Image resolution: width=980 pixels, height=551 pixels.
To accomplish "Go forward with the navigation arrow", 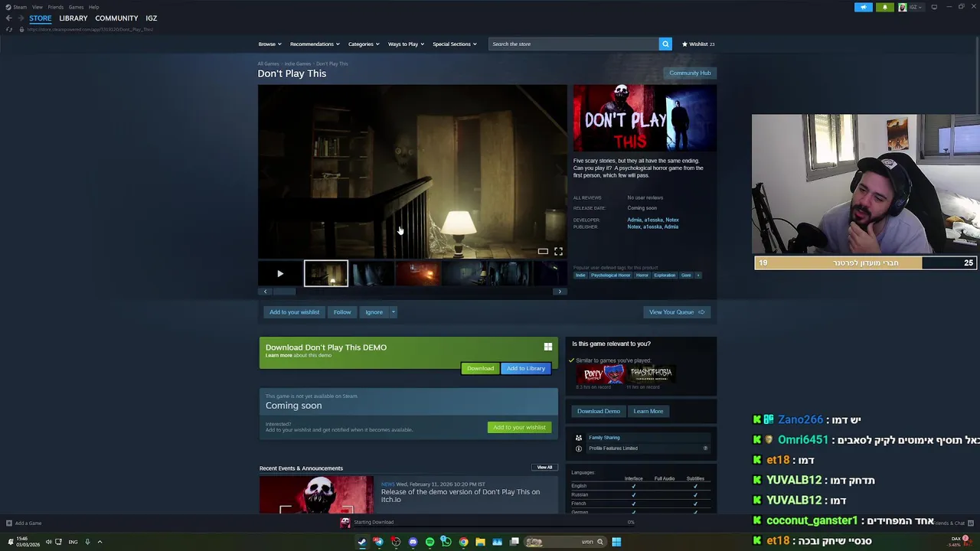I will coord(20,18).
